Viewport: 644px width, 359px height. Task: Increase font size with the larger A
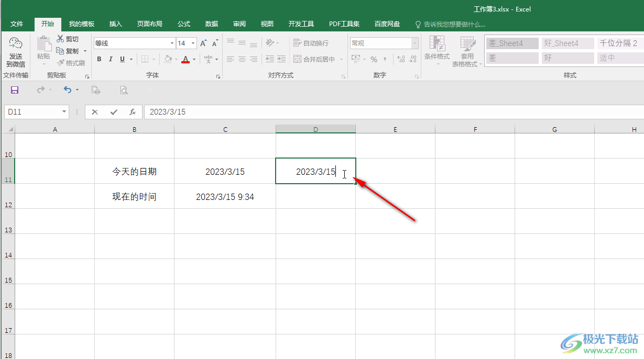tap(203, 43)
